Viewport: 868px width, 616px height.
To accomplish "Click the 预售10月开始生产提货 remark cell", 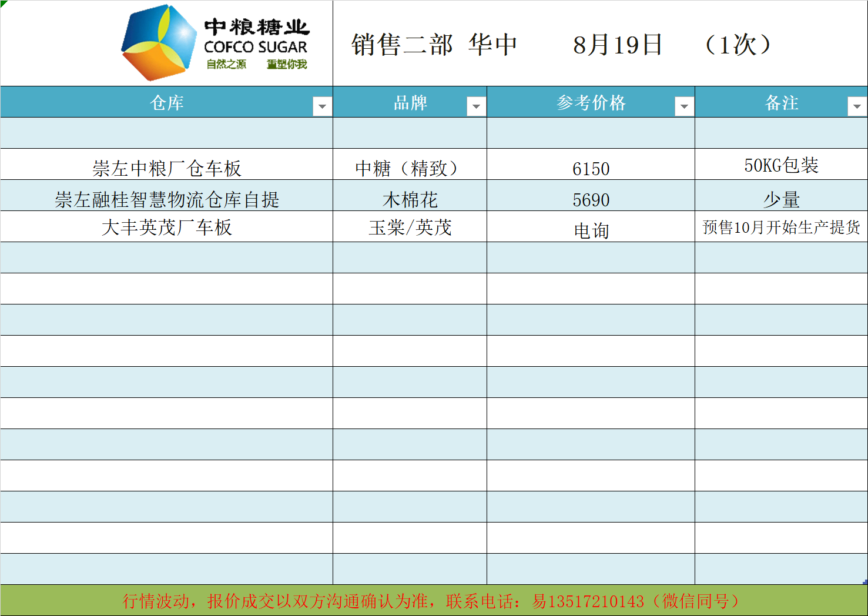I will coord(781,227).
